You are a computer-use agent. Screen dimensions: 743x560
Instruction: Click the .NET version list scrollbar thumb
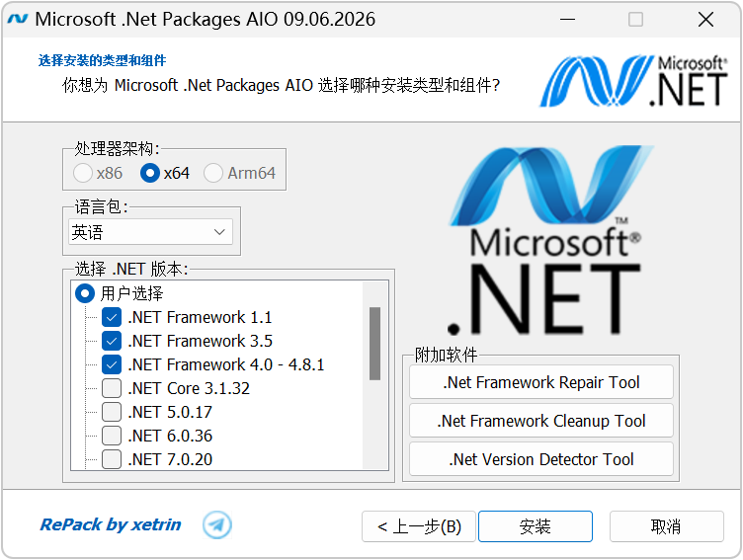coord(374,344)
